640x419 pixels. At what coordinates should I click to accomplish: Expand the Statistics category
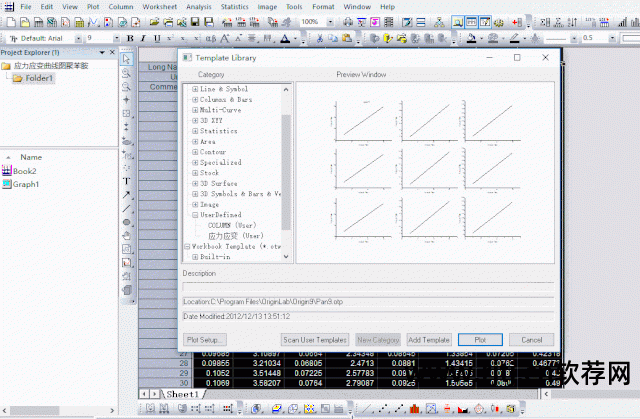(195, 131)
